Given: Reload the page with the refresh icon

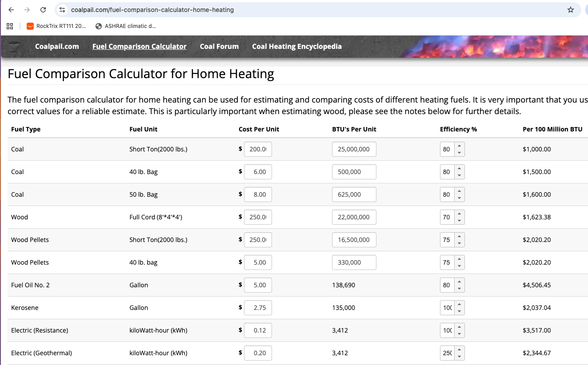Looking at the screenshot, I should (x=43, y=10).
